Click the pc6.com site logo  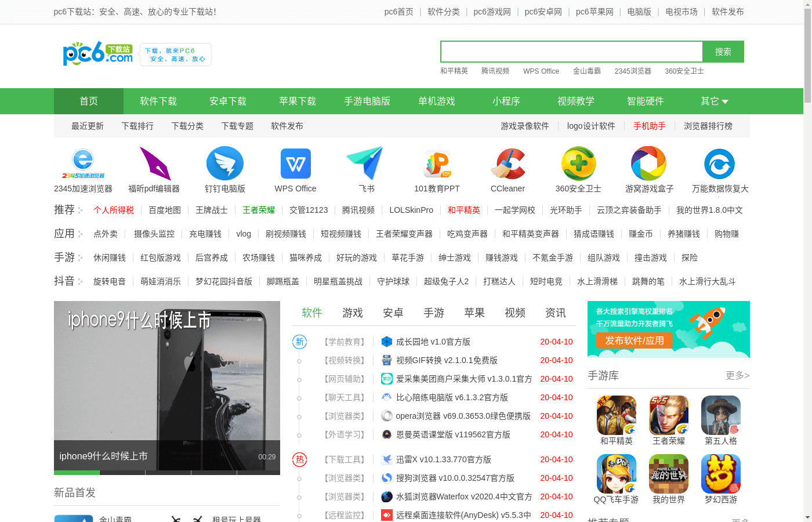[x=97, y=53]
